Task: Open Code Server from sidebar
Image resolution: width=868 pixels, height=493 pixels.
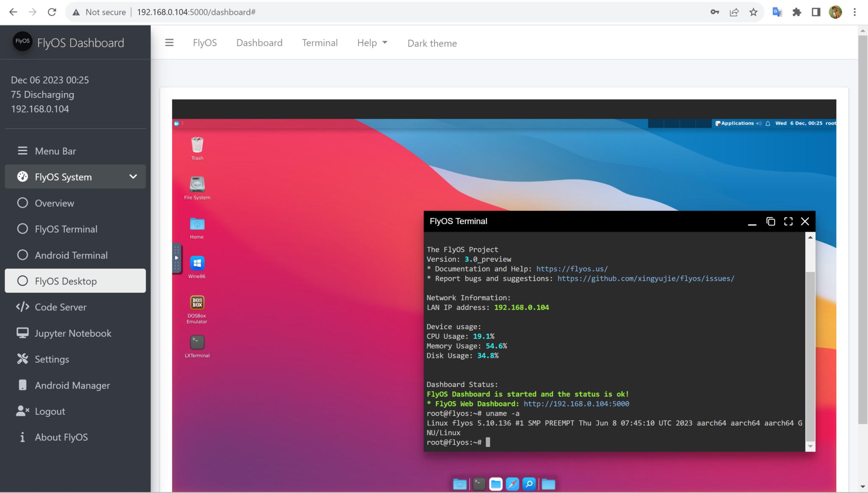Action: coord(60,307)
